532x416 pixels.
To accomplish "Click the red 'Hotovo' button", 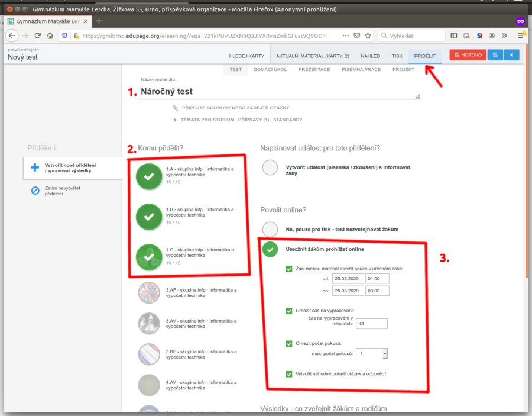I will tap(468, 55).
